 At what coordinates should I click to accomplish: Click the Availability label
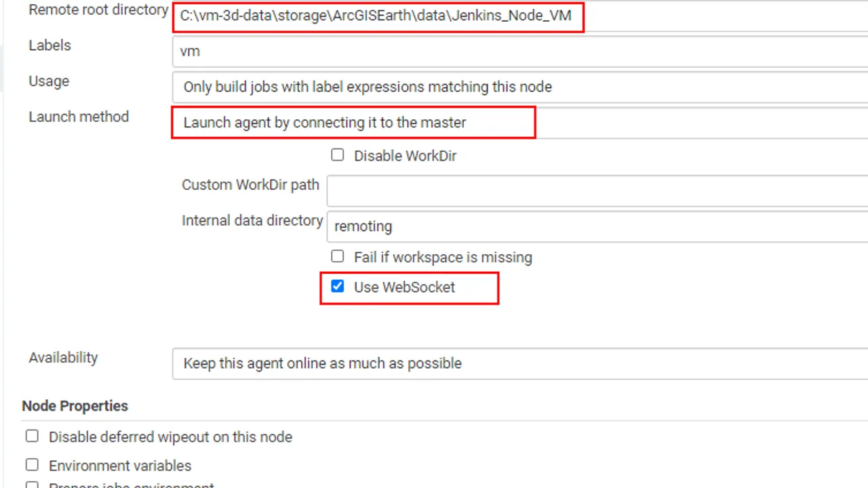pos(63,358)
